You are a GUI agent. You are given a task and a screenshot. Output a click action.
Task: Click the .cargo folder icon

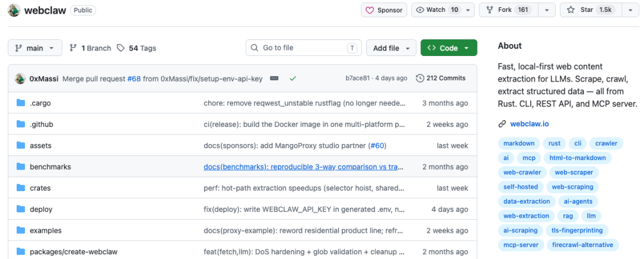coord(20,103)
